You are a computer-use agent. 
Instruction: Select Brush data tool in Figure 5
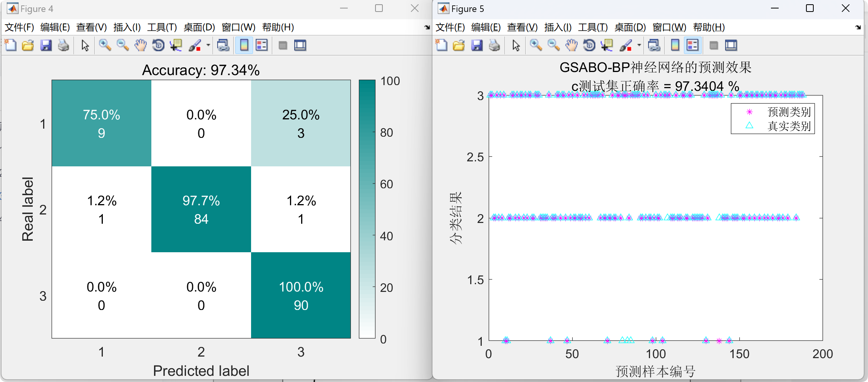(x=626, y=45)
